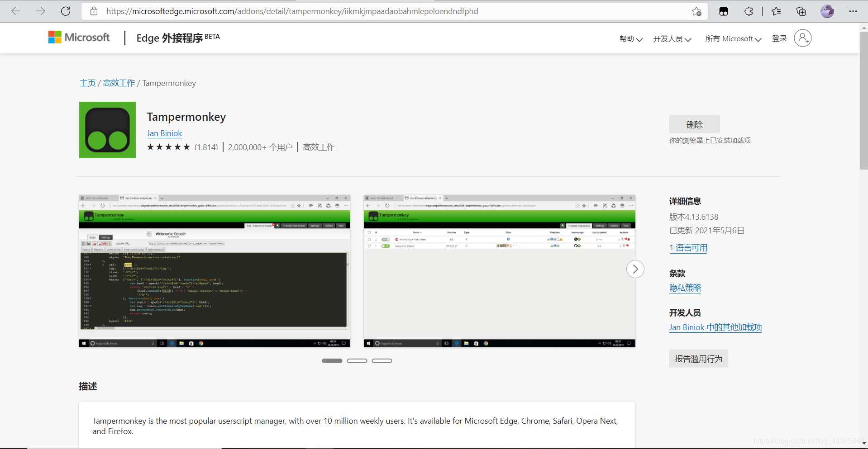This screenshot has height=449, width=868.
Task: Open Jan Biniok 中的其他加载项 link
Action: (x=715, y=327)
